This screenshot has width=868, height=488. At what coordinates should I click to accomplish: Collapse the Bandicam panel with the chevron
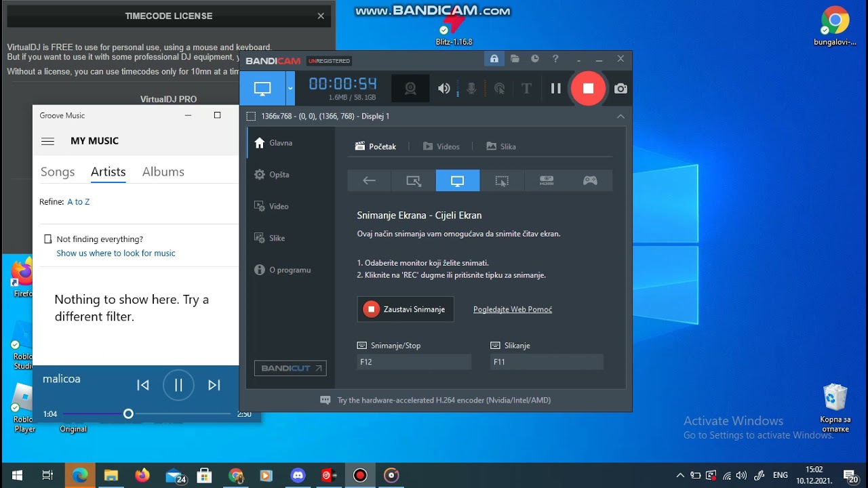[x=620, y=117]
